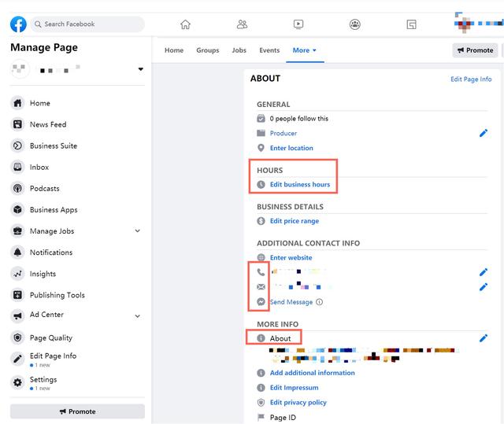Click the Inbox sidebar icon
This screenshot has width=504, height=424.
point(17,167)
